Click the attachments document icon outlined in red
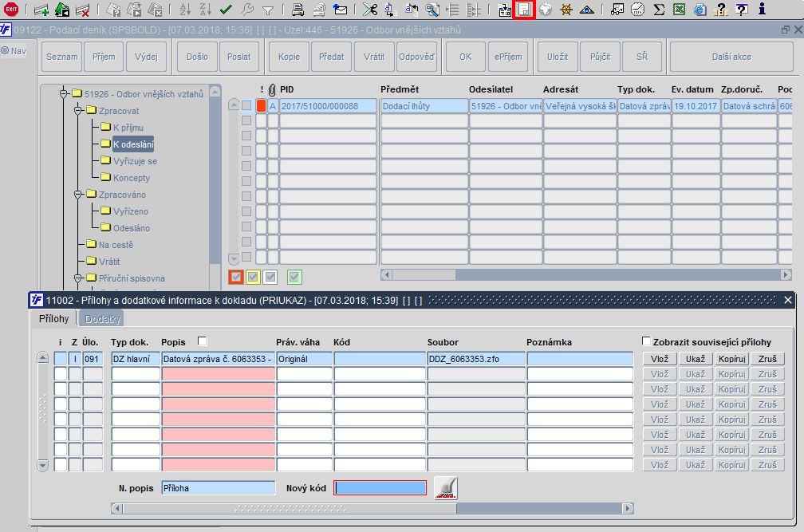 pos(524,10)
